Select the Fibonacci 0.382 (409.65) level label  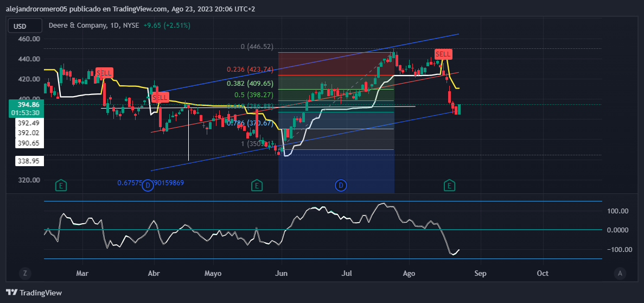[251, 84]
